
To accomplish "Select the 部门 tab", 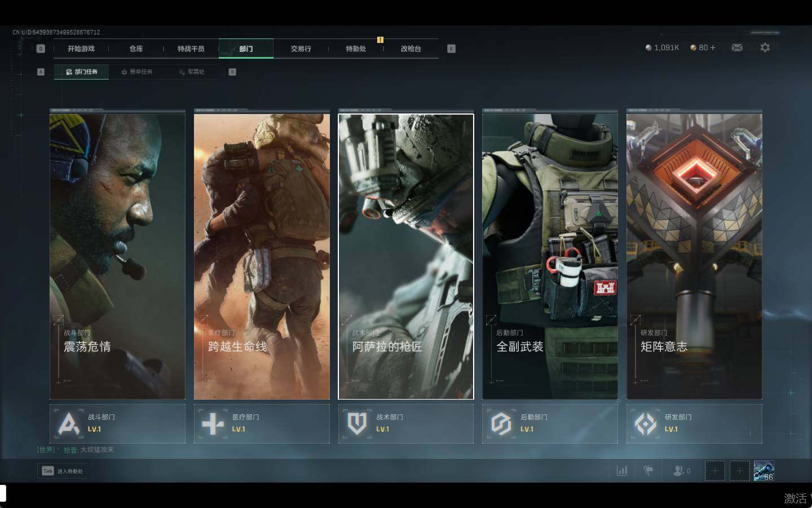I will point(246,49).
